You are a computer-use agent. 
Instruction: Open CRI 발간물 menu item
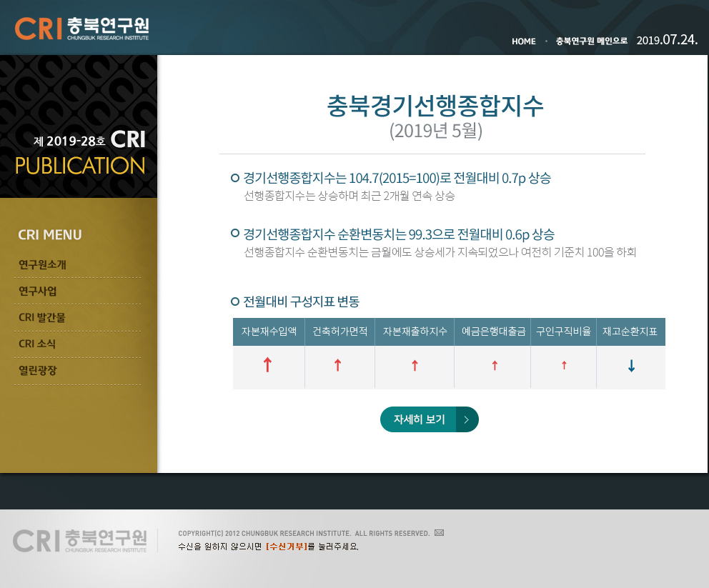click(42, 317)
